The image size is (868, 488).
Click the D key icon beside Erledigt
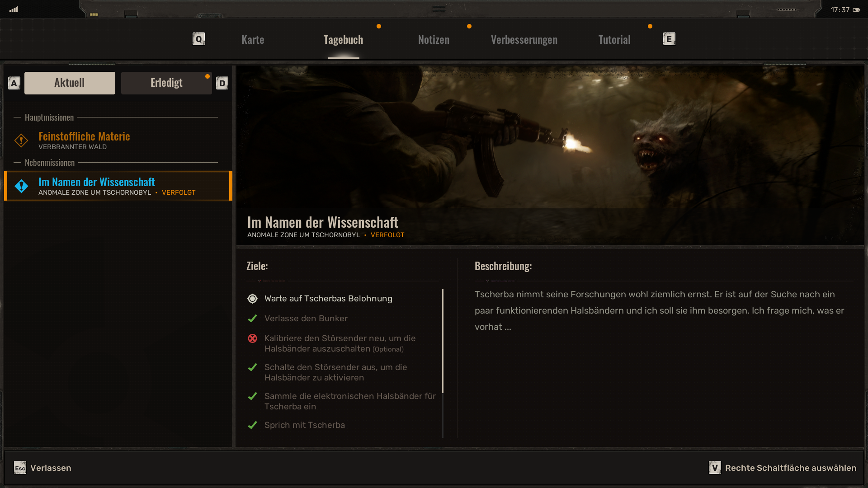click(222, 83)
